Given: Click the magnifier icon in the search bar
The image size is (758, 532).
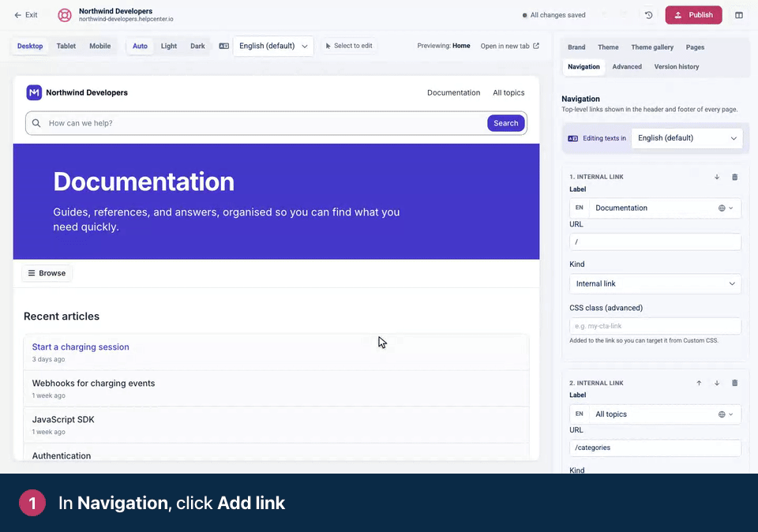Looking at the screenshot, I should (x=36, y=123).
